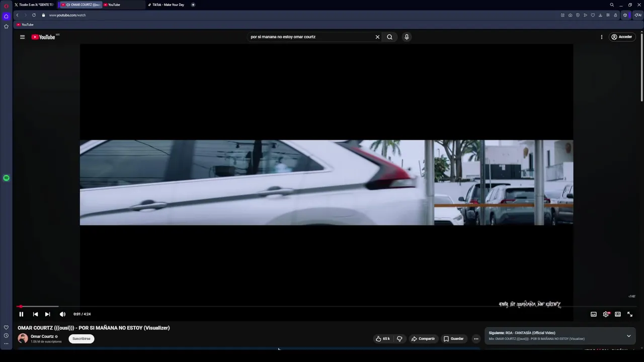Screen dimensions: 644x362
Task: Open Omar Courtz channel avatar
Action: [x=23, y=338]
